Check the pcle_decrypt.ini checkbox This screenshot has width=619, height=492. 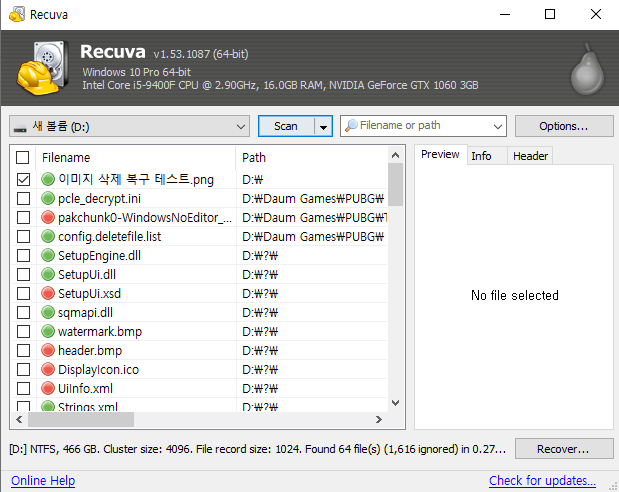click(23, 198)
